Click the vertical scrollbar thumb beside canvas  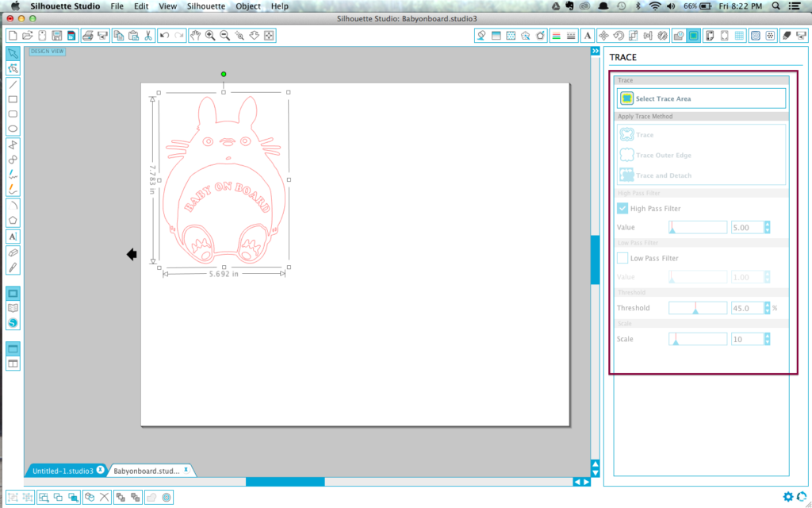coord(596,260)
